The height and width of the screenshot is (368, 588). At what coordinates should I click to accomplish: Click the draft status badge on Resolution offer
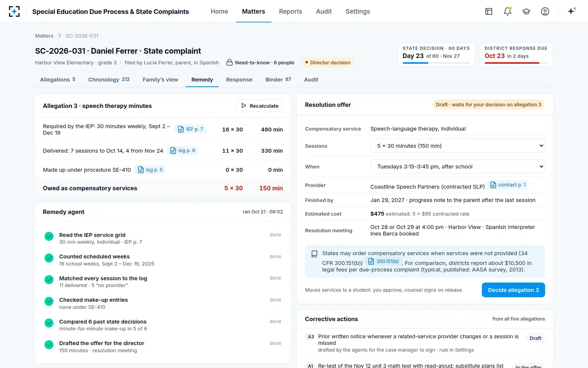point(488,105)
